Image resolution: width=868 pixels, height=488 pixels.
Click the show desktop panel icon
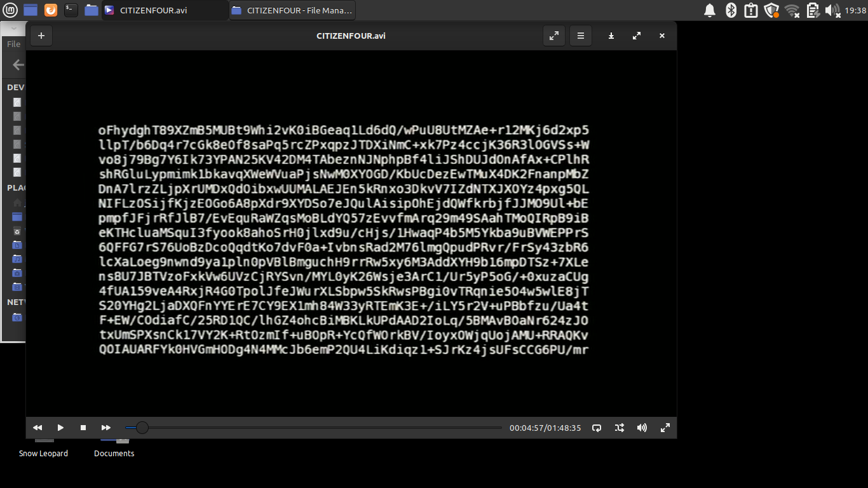[x=31, y=10]
